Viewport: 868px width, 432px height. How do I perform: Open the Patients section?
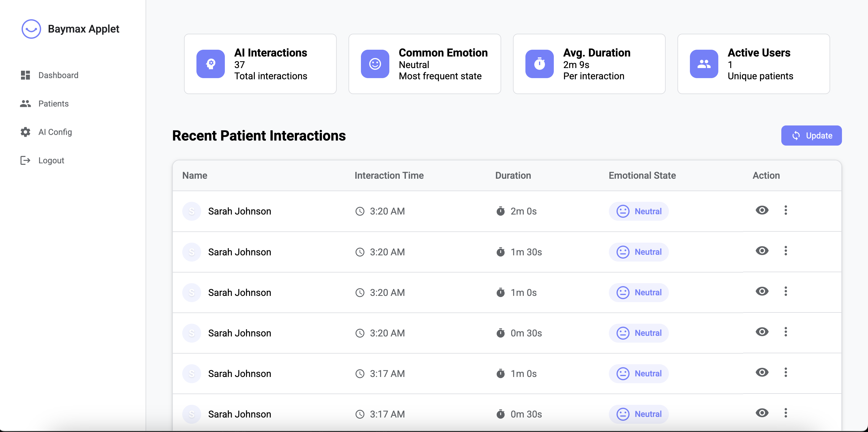(x=53, y=104)
